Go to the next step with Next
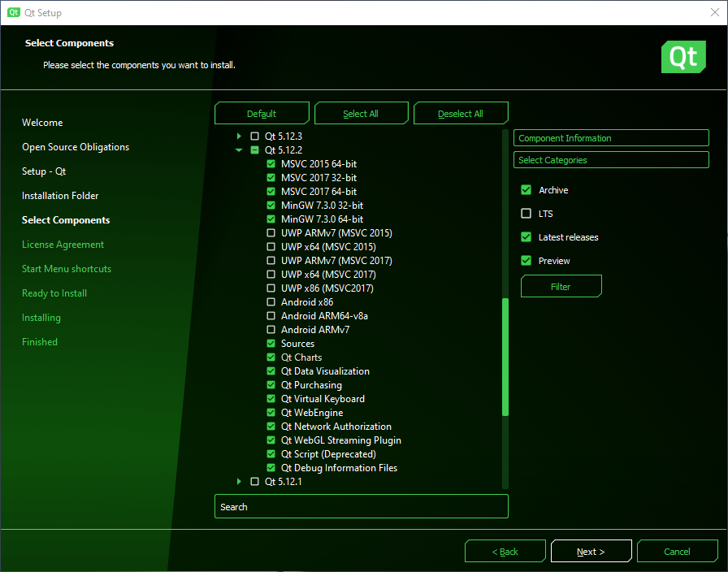The width and height of the screenshot is (728, 572). point(591,552)
